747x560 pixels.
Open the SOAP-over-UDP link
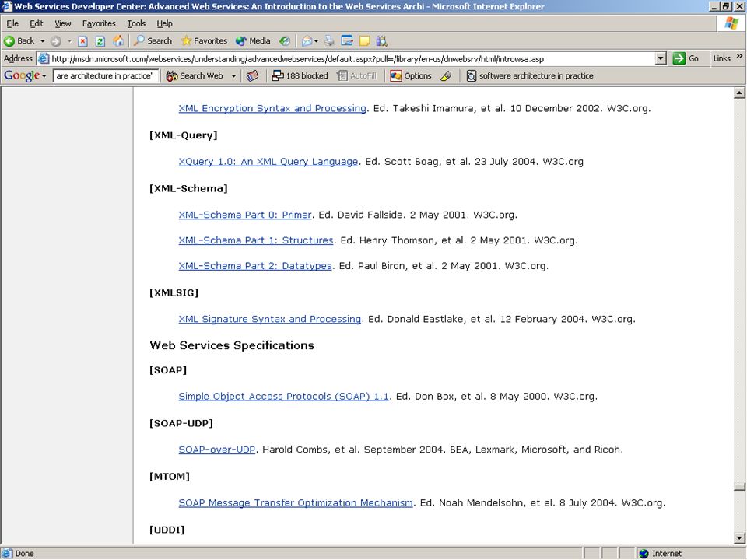click(217, 450)
